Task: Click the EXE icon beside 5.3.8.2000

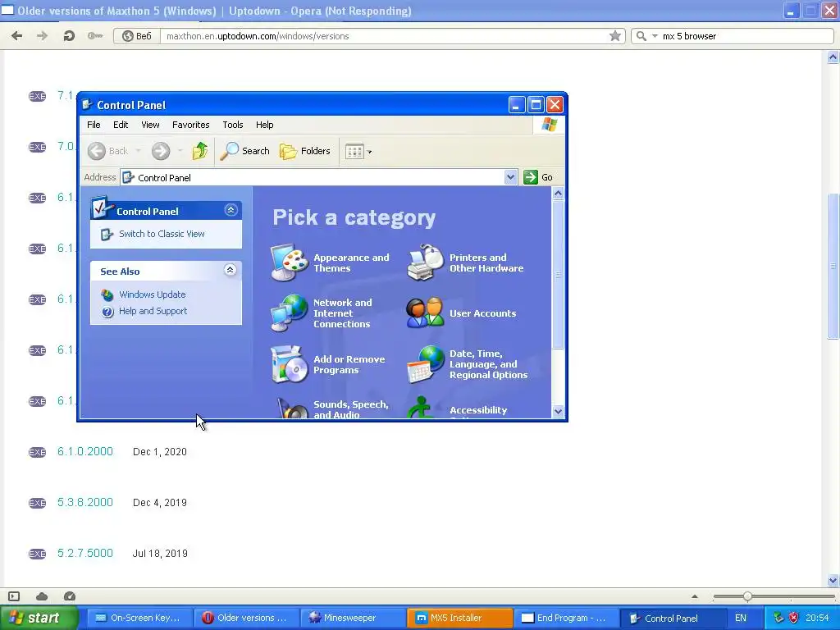Action: tap(37, 503)
